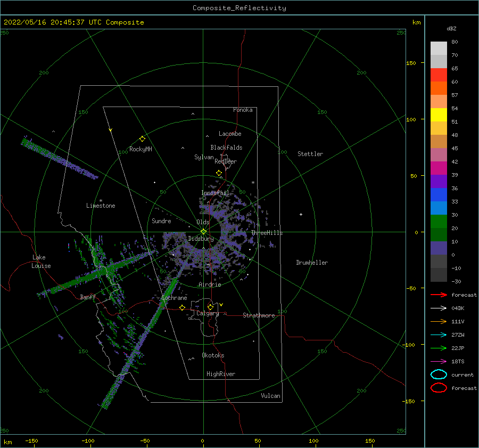Click the Cochrane town label
Screen dimensions: 479x448
coord(174,298)
